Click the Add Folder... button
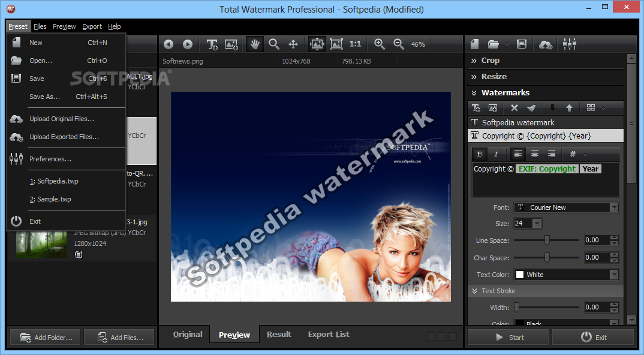This screenshot has width=644, height=355. pos(46,338)
